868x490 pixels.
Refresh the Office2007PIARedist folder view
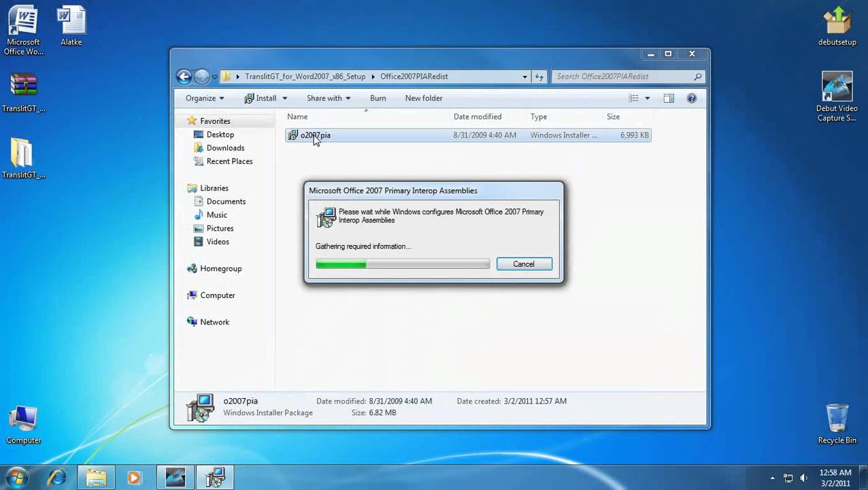pyautogui.click(x=539, y=76)
